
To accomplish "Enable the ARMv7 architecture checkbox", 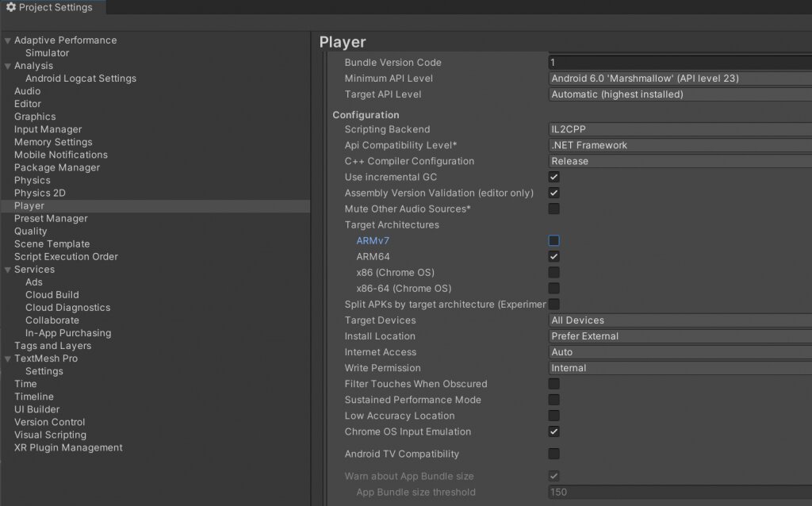I will [553, 241].
